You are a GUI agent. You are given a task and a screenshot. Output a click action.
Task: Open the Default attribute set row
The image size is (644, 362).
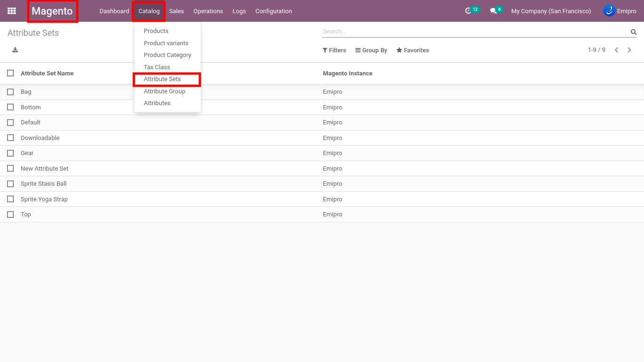tap(322, 123)
